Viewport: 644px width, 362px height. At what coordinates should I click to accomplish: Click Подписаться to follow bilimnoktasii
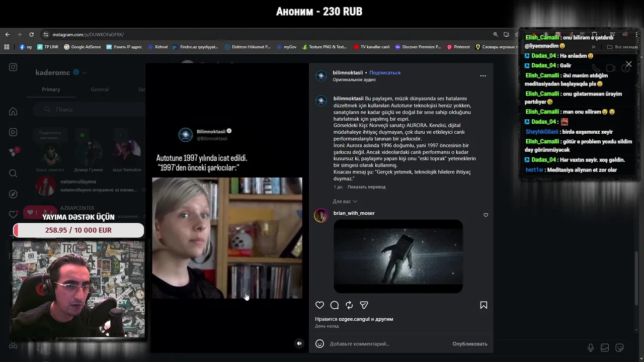(x=385, y=73)
